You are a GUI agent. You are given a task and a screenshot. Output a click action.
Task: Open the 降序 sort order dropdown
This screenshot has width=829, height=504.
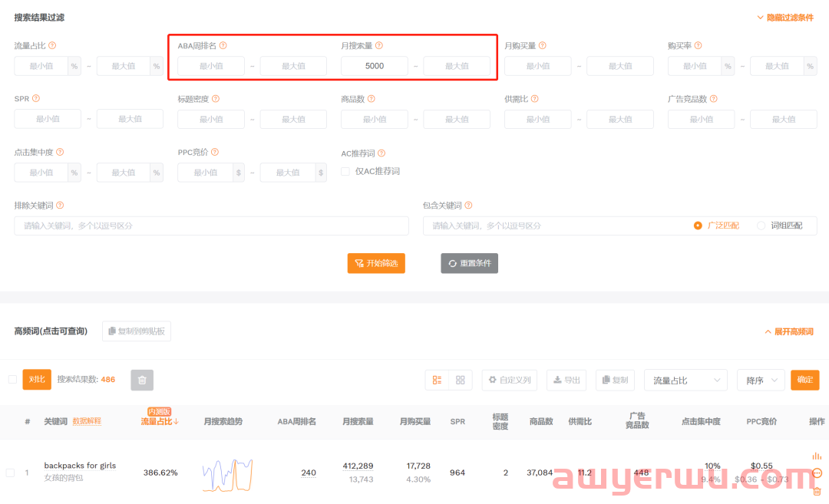(x=760, y=380)
